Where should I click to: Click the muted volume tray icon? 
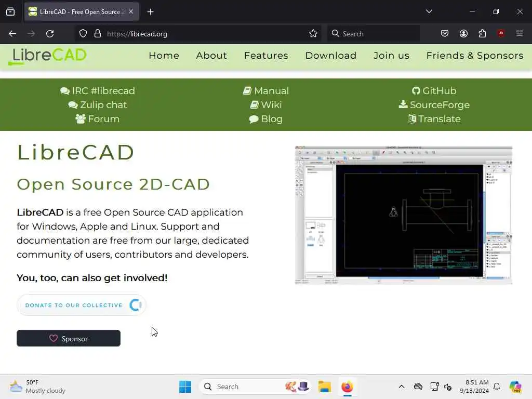click(x=448, y=387)
